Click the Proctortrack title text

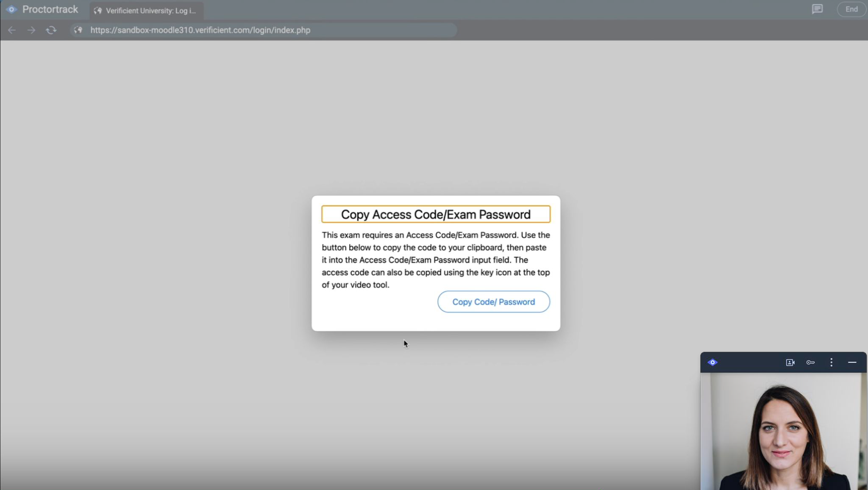[x=50, y=9]
